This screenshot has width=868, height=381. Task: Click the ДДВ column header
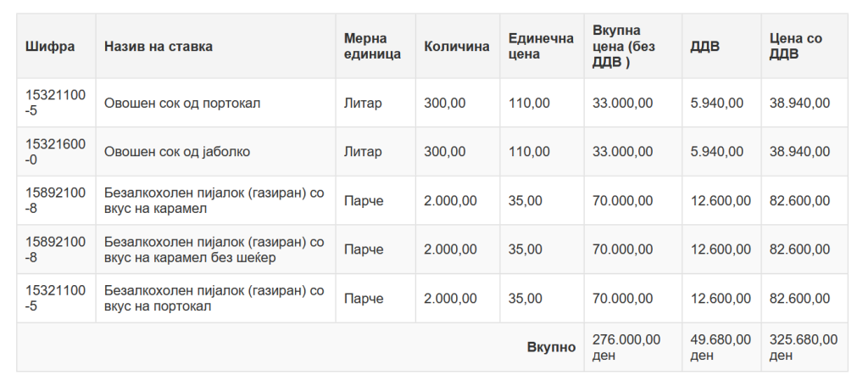[705, 46]
